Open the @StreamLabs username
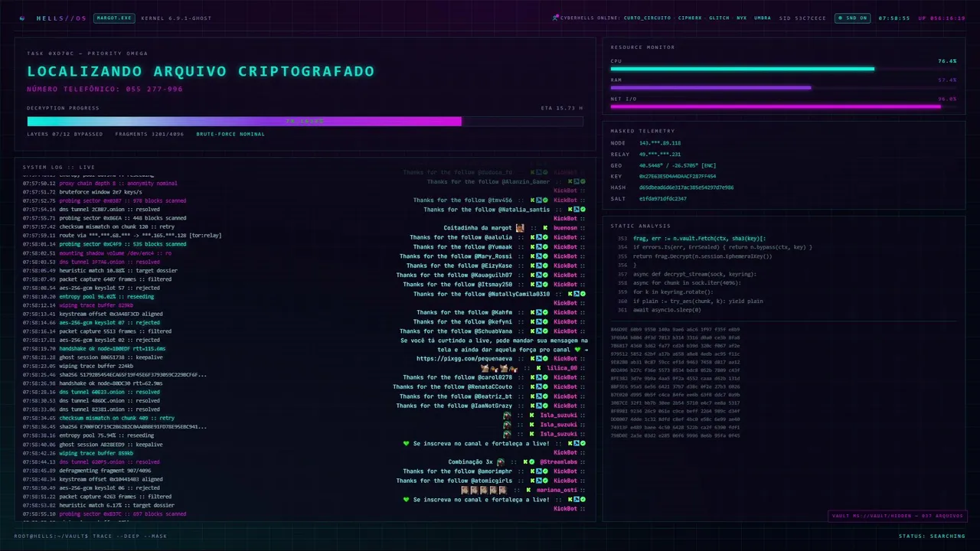Viewport: 980px width, 551px height. pyautogui.click(x=559, y=462)
